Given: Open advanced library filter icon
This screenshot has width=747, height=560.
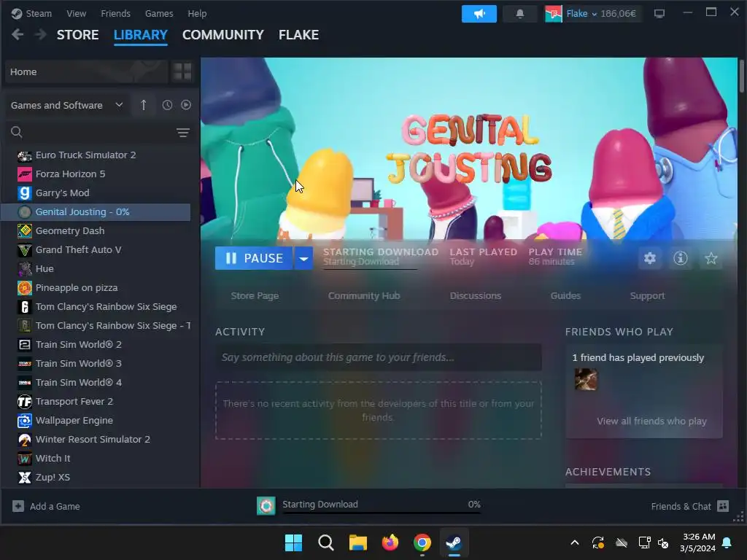Looking at the screenshot, I should click(183, 133).
